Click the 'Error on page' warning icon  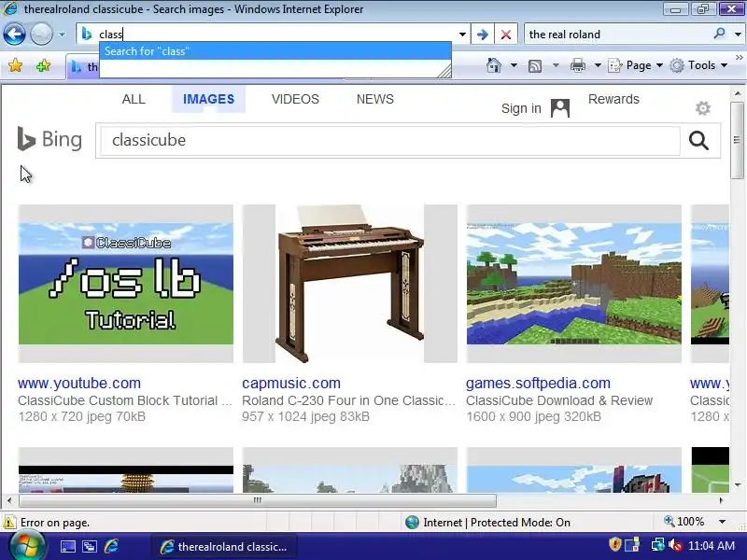(9, 522)
